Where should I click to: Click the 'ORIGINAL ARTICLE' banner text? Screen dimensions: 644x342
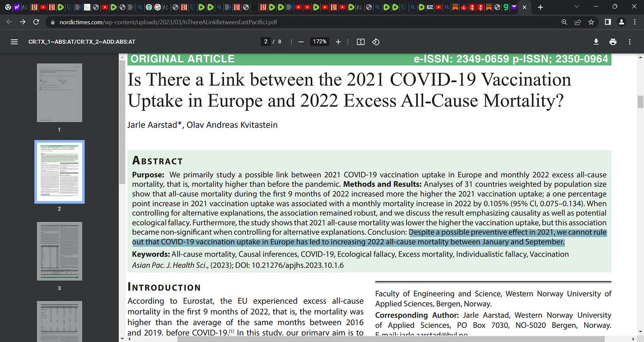183,59
